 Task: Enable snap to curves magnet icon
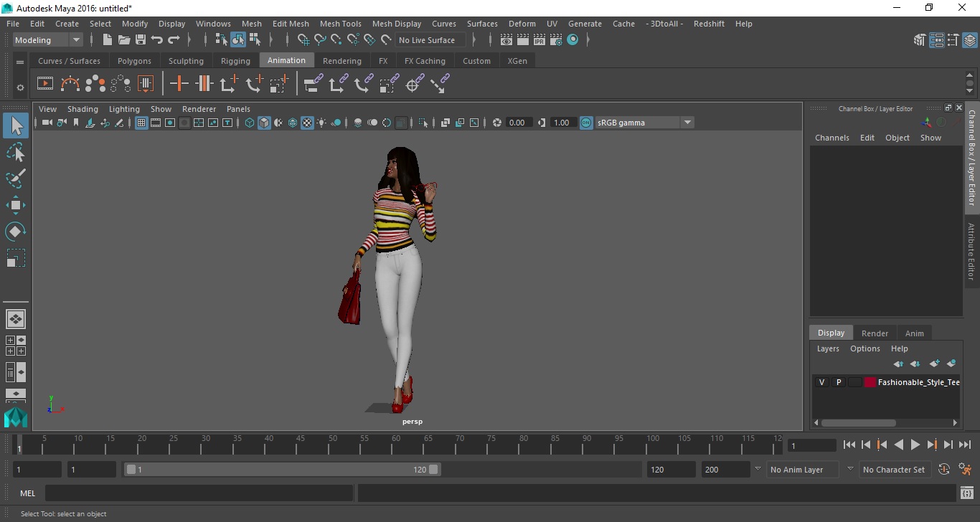[x=320, y=40]
